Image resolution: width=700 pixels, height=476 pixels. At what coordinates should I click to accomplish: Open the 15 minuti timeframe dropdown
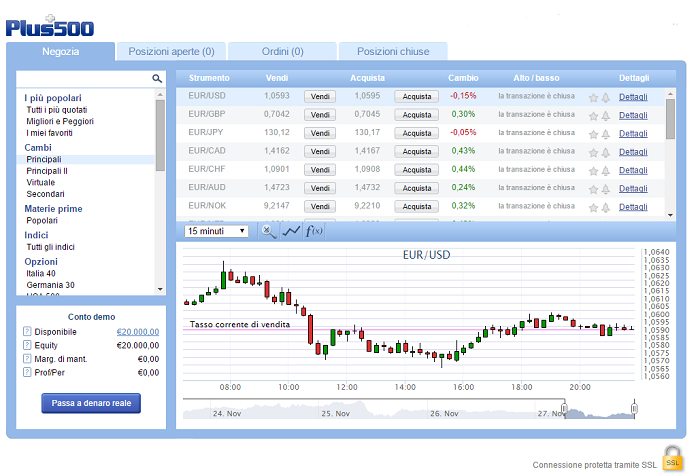(x=216, y=231)
